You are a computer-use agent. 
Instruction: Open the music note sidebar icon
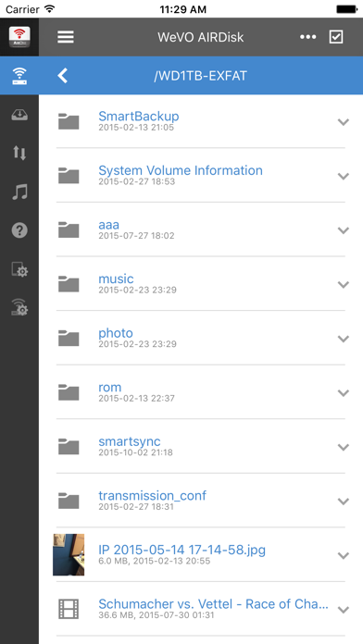coord(19,192)
